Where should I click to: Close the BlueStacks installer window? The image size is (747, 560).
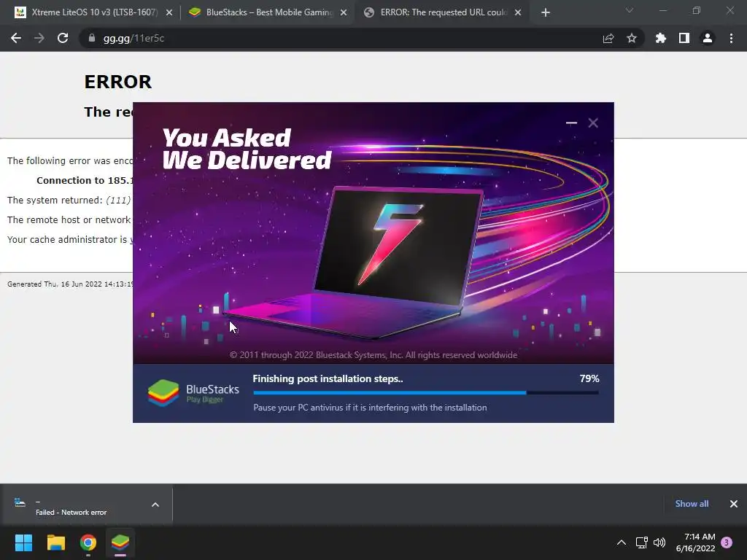tap(593, 122)
